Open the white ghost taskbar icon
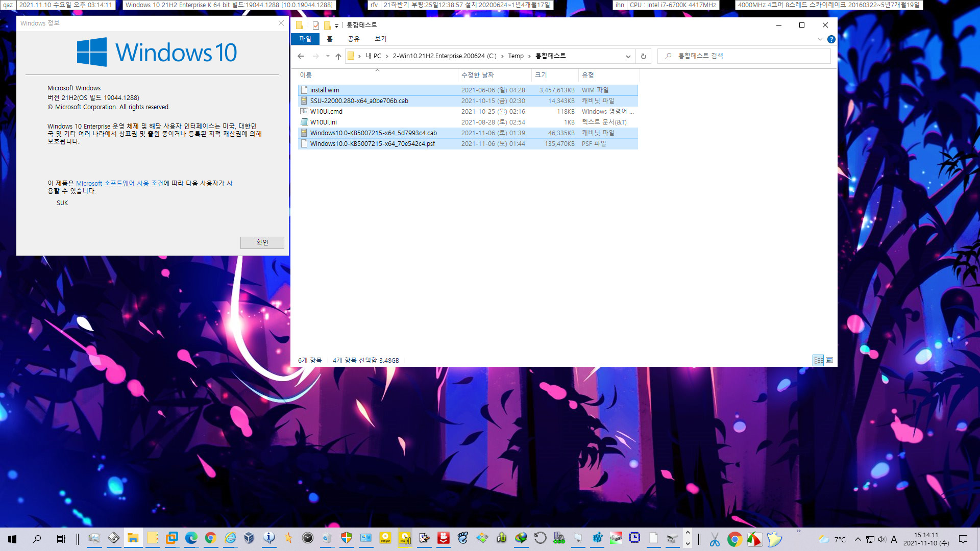The height and width of the screenshot is (551, 980). point(775,539)
